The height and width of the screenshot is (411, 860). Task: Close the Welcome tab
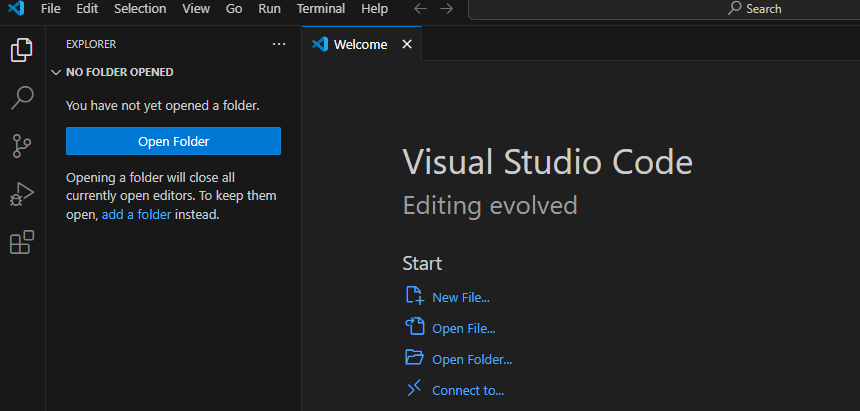407,44
